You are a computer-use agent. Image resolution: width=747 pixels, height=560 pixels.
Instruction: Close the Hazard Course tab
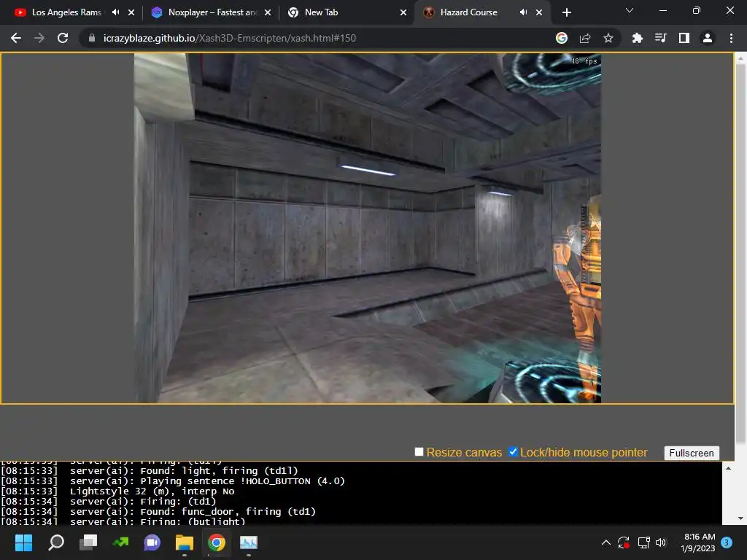pos(539,12)
